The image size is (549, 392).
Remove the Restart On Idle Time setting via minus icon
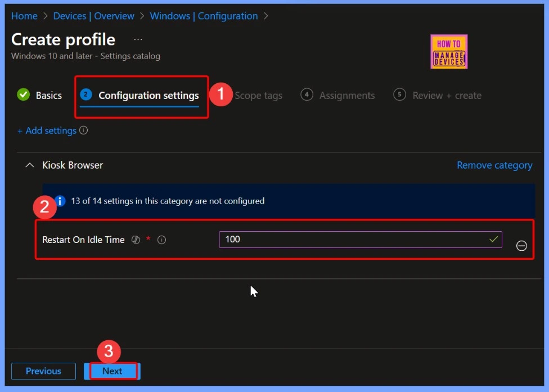pos(521,246)
